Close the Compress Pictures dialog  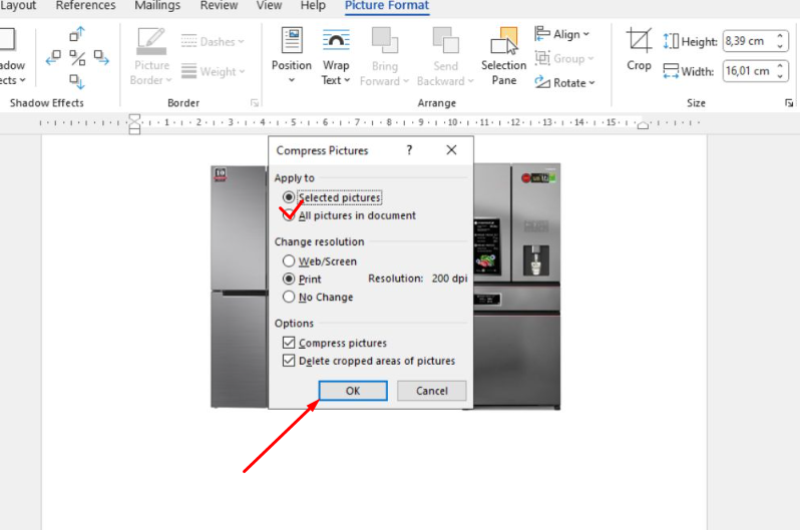452,150
